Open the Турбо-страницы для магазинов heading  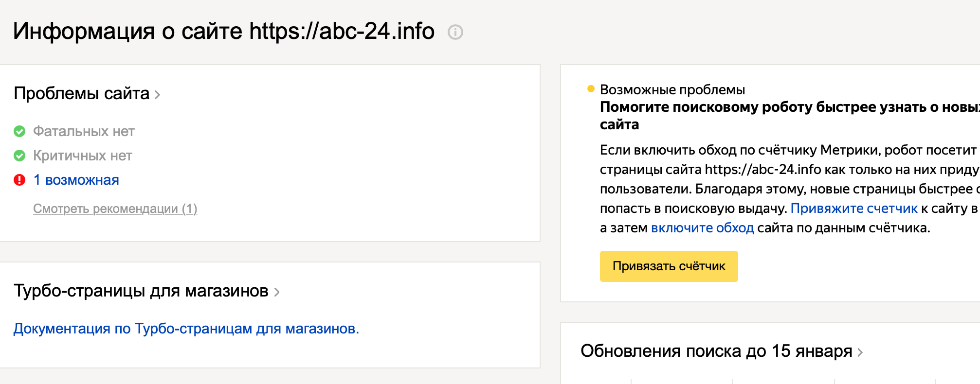click(x=141, y=291)
